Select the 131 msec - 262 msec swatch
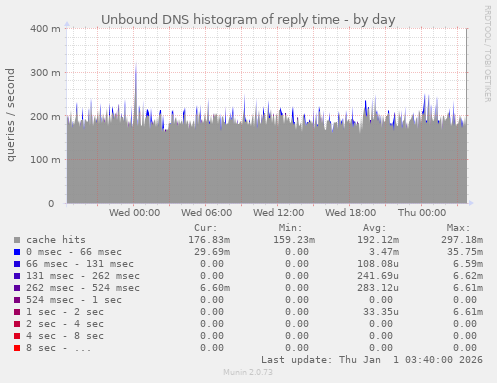Screen dimensions: 497x383 pyautogui.click(x=17, y=276)
